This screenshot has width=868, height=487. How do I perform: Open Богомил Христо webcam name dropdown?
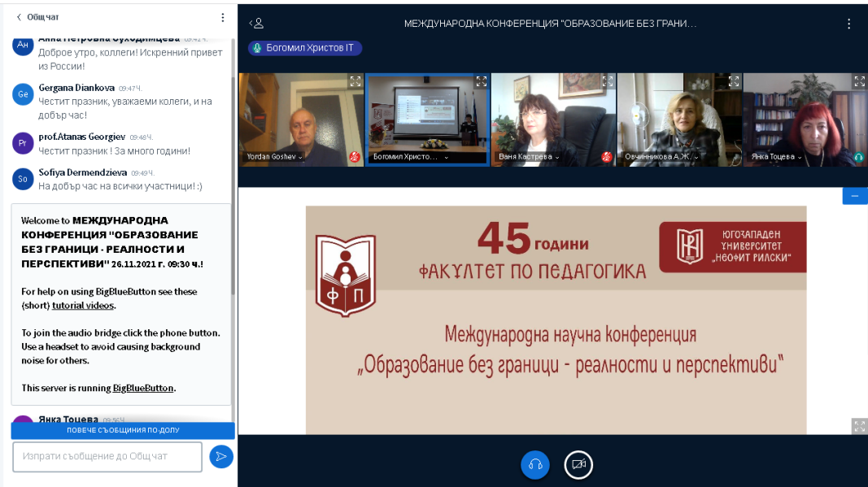point(410,157)
